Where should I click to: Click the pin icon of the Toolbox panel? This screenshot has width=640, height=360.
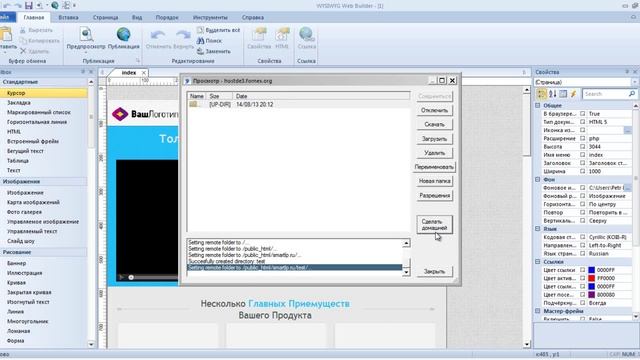(x=83, y=72)
